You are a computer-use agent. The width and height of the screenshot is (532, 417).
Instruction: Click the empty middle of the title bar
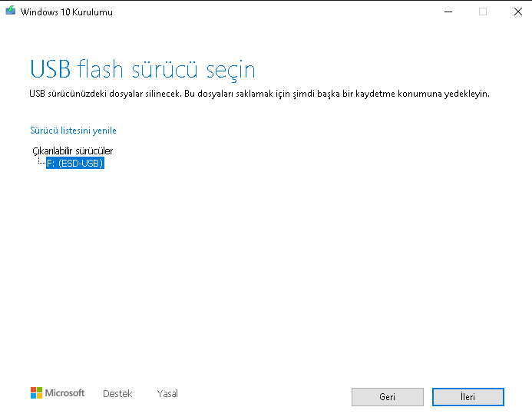(x=269, y=12)
